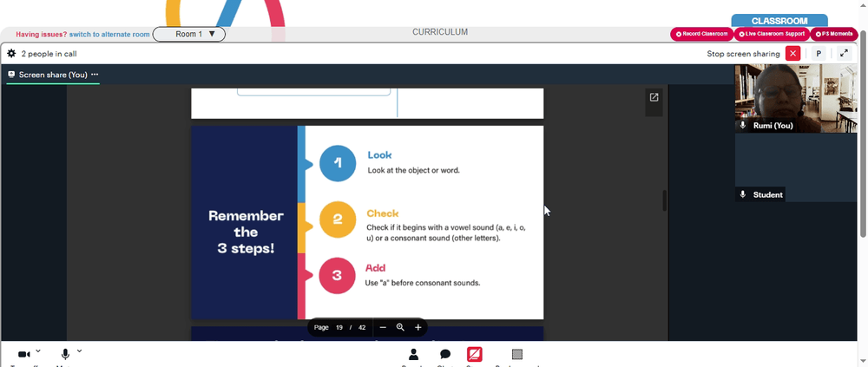Open call settings gear icon
Viewport: 868px width, 367px height.
(x=11, y=54)
